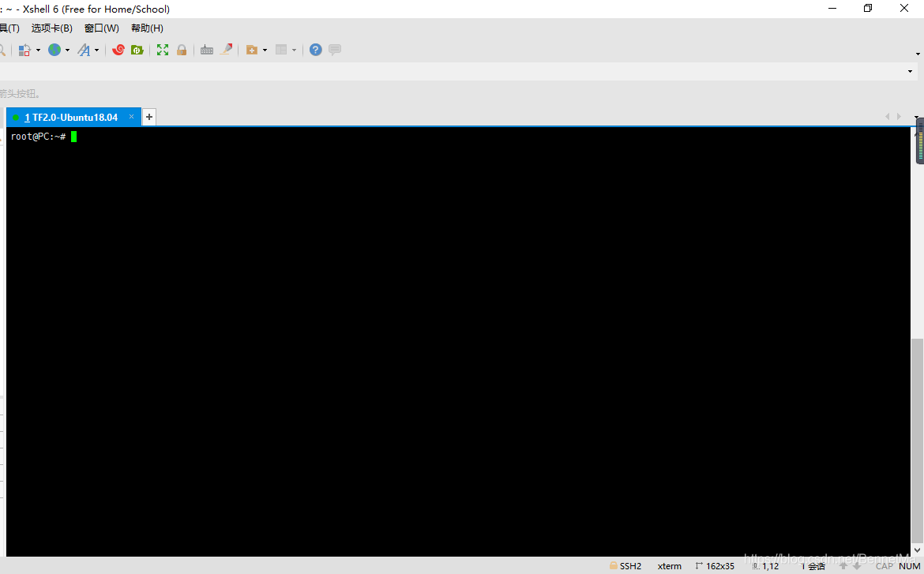Go to next tab arrow

coord(899,117)
